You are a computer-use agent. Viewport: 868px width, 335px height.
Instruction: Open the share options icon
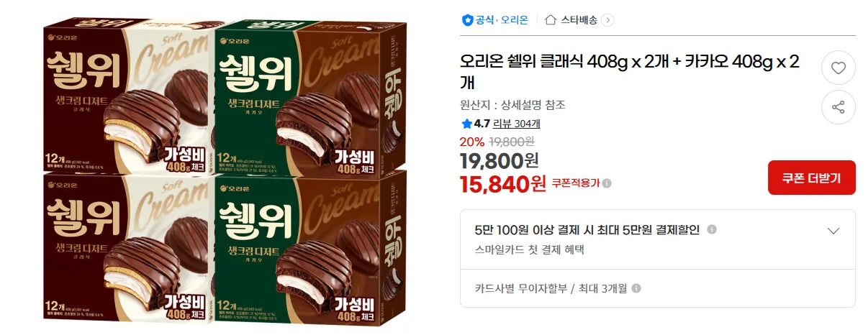[838, 108]
